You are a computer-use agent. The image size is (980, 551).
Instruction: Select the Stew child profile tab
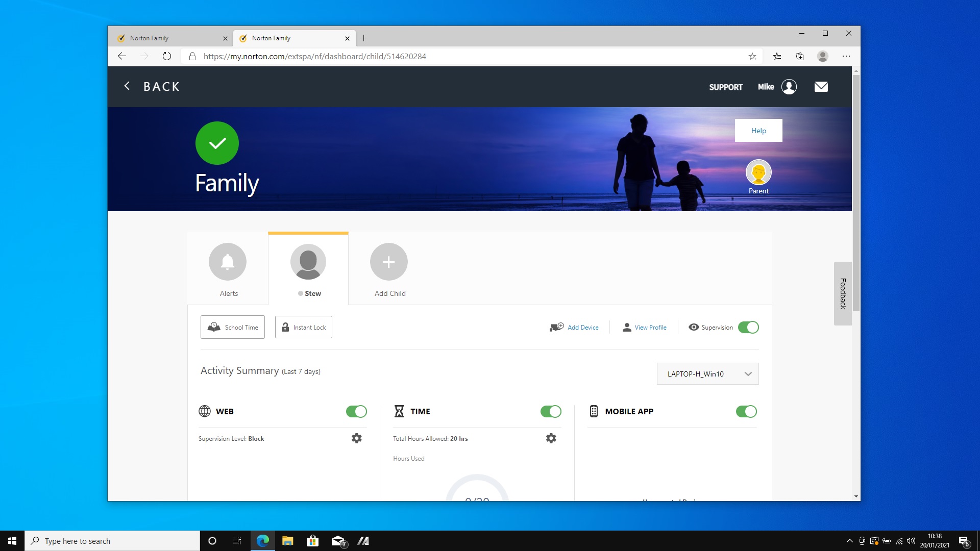point(309,268)
